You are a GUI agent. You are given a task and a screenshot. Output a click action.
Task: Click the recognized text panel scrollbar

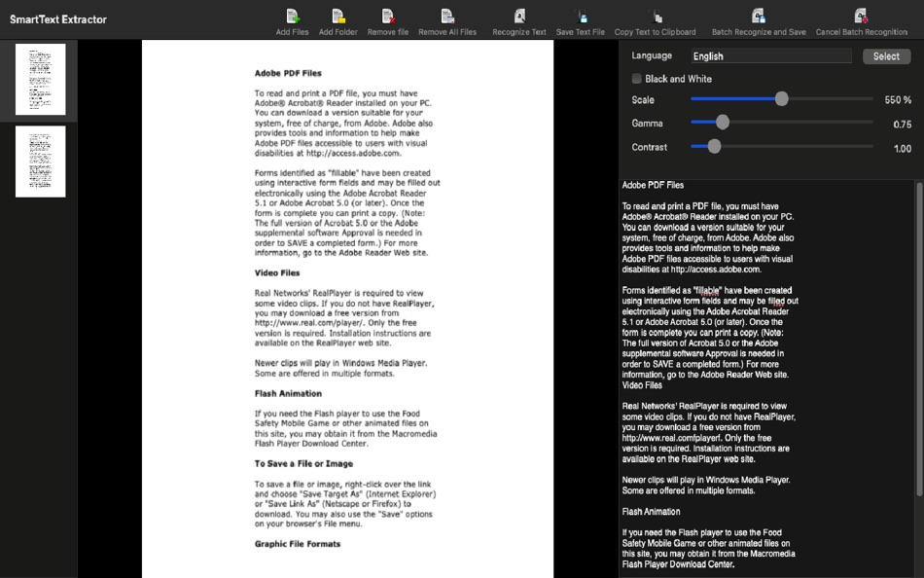[x=919, y=340]
